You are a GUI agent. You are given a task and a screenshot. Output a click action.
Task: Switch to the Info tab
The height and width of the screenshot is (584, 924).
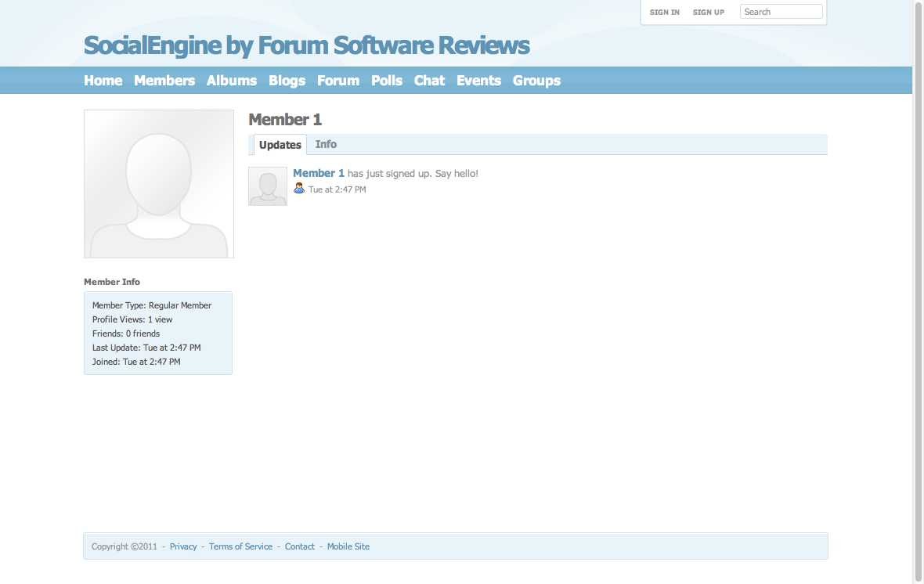pos(326,144)
